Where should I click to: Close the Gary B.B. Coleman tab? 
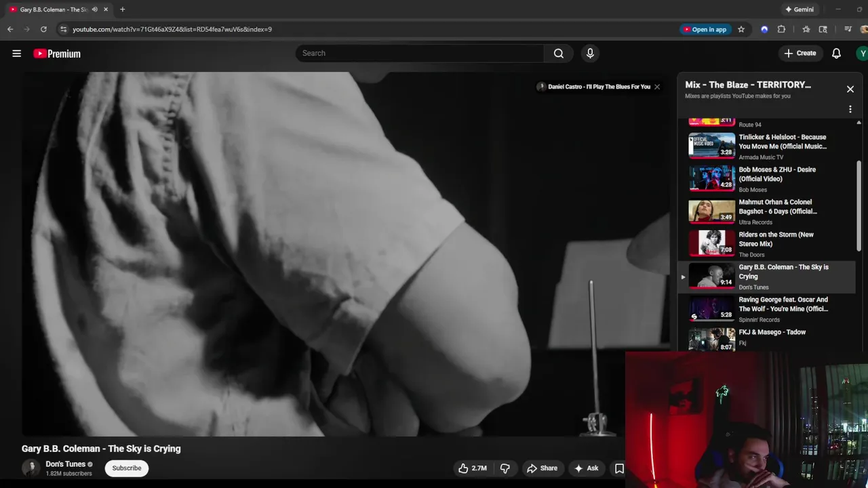point(106,9)
